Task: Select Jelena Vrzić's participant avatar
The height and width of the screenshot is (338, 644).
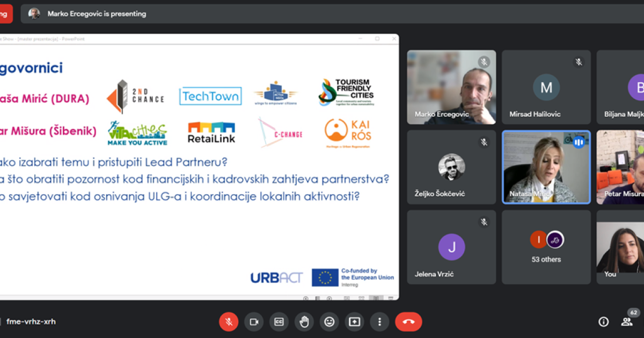Action: pos(452,247)
